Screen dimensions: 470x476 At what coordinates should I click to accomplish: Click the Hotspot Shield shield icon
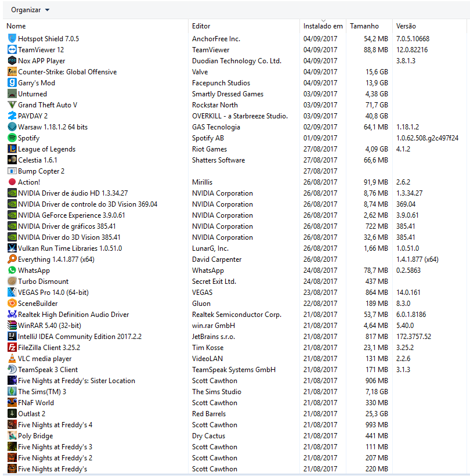[12, 38]
